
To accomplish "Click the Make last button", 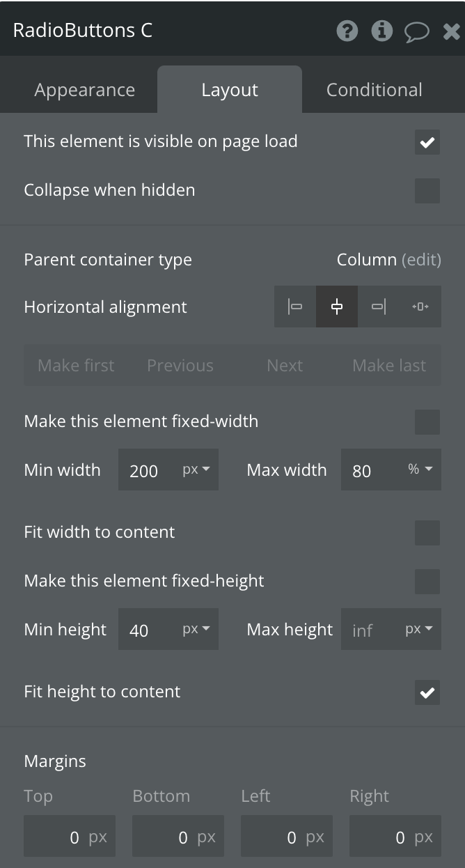I will (389, 366).
